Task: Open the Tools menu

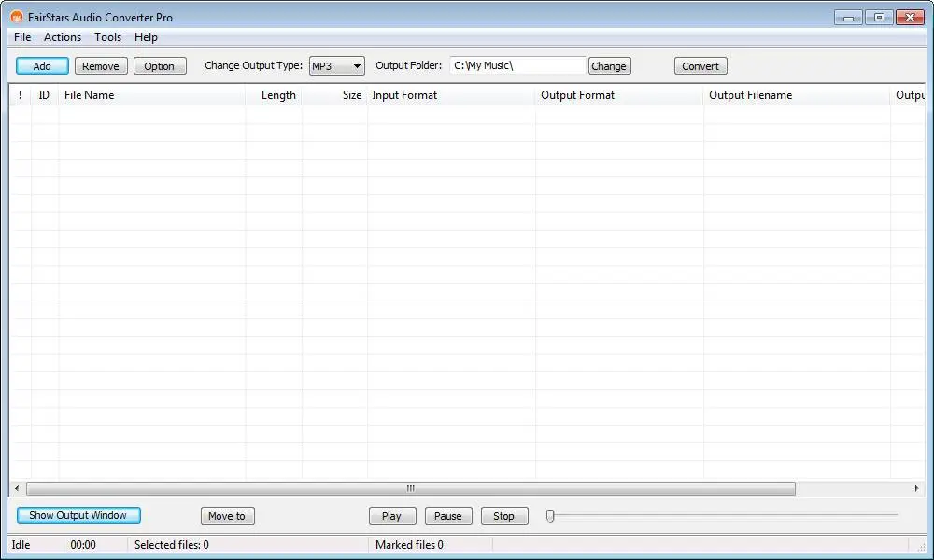Action: click(107, 37)
